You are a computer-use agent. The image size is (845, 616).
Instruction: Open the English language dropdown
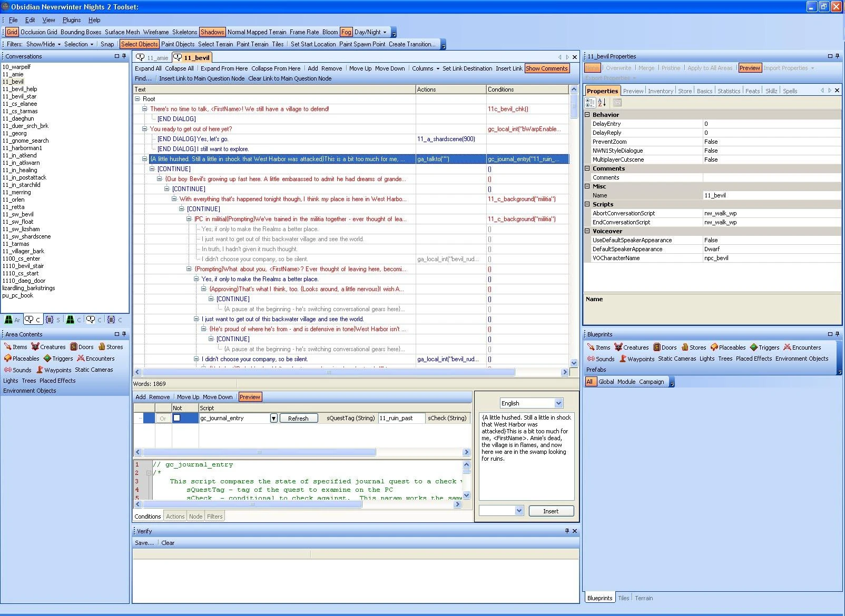click(x=559, y=403)
